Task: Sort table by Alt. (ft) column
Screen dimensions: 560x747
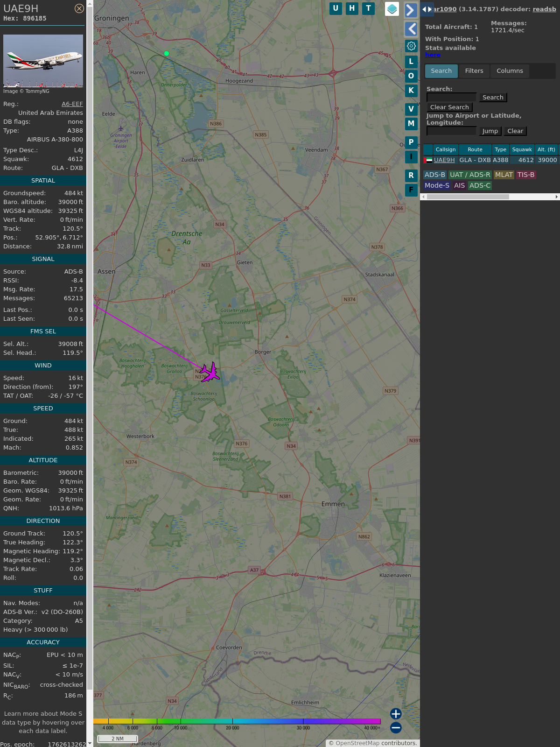Action: pos(546,149)
